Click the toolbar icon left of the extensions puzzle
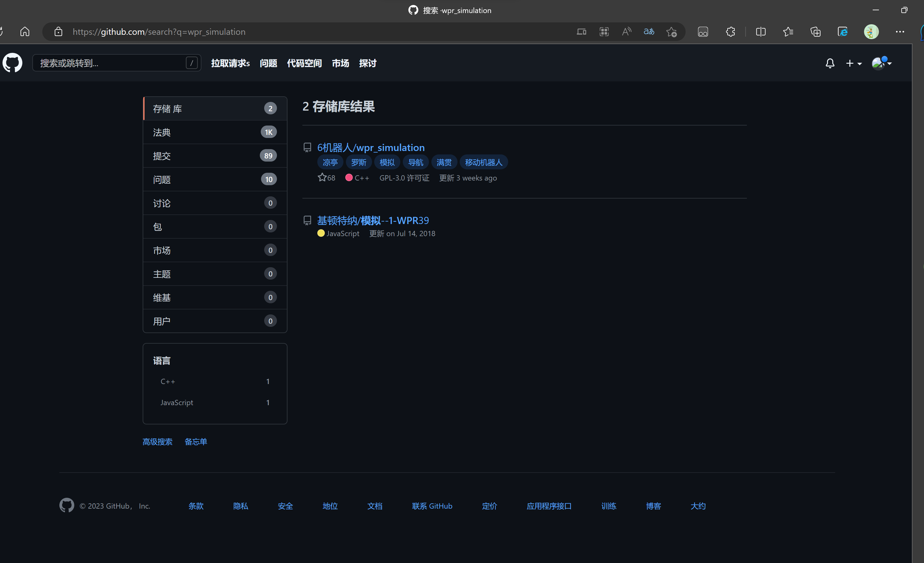 tap(703, 31)
